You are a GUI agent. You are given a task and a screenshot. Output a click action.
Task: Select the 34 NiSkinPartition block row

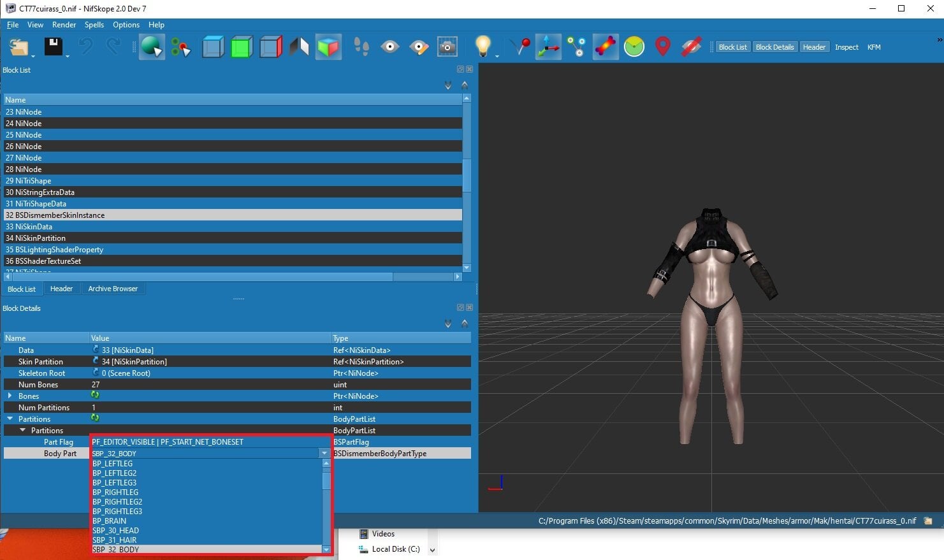pos(233,238)
